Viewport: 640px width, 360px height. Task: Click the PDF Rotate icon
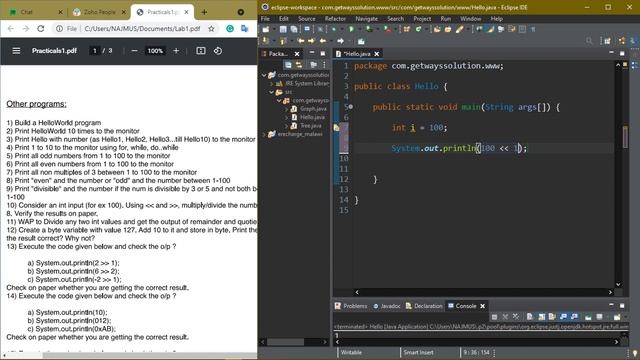coord(218,51)
